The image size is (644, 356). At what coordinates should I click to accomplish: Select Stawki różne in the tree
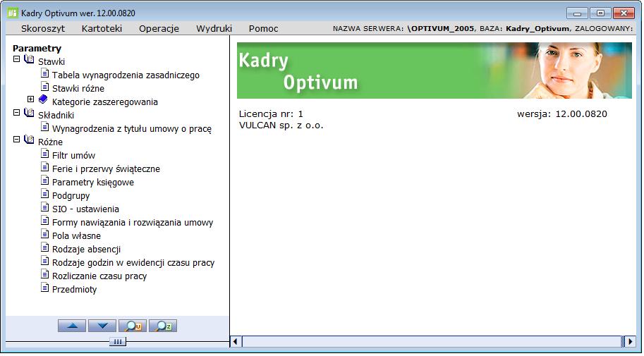point(78,88)
